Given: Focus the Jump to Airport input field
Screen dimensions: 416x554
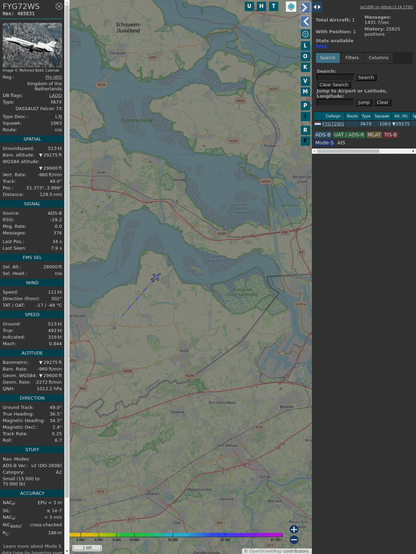Looking at the screenshot, I should pos(335,102).
